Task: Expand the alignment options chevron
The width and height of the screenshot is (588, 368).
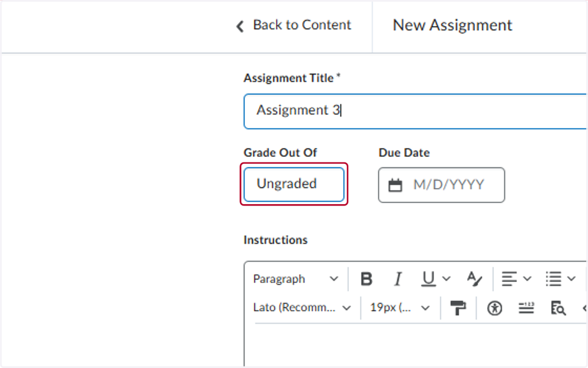Action: click(x=527, y=279)
